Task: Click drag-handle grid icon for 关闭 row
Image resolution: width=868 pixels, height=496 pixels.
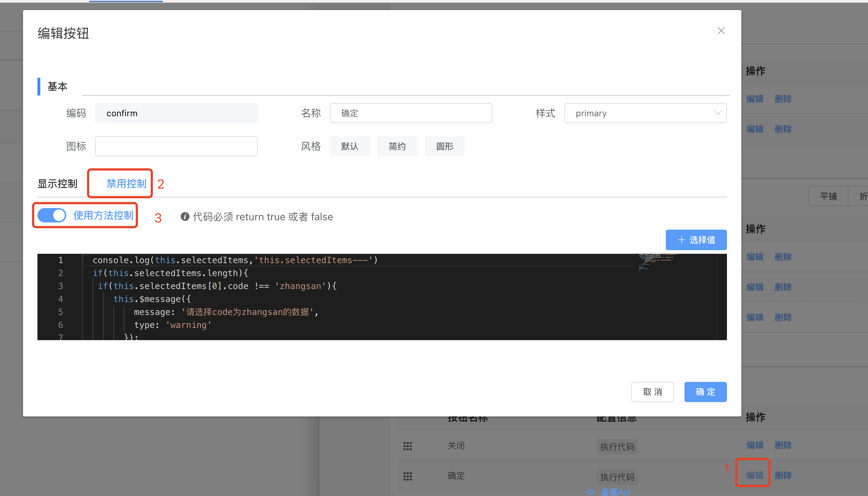Action: pyautogui.click(x=407, y=446)
